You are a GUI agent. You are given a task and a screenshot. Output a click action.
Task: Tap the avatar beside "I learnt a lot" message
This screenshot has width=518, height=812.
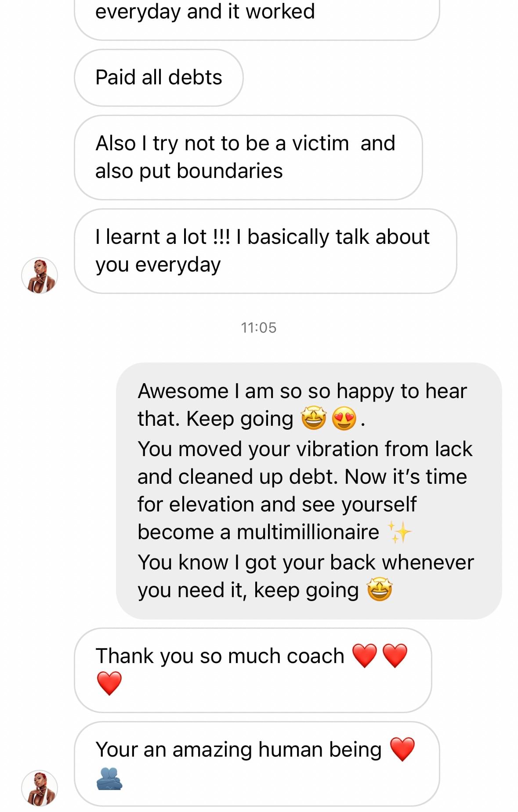pyautogui.click(x=40, y=275)
